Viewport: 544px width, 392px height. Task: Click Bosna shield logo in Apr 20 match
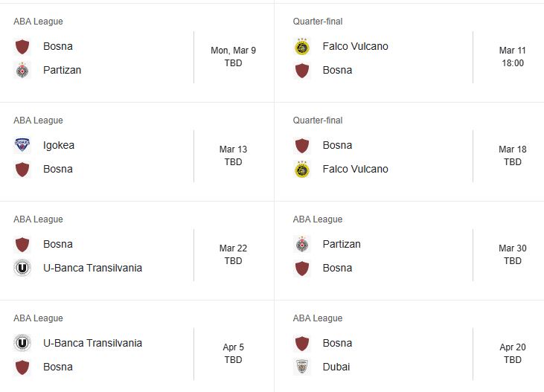pos(302,343)
